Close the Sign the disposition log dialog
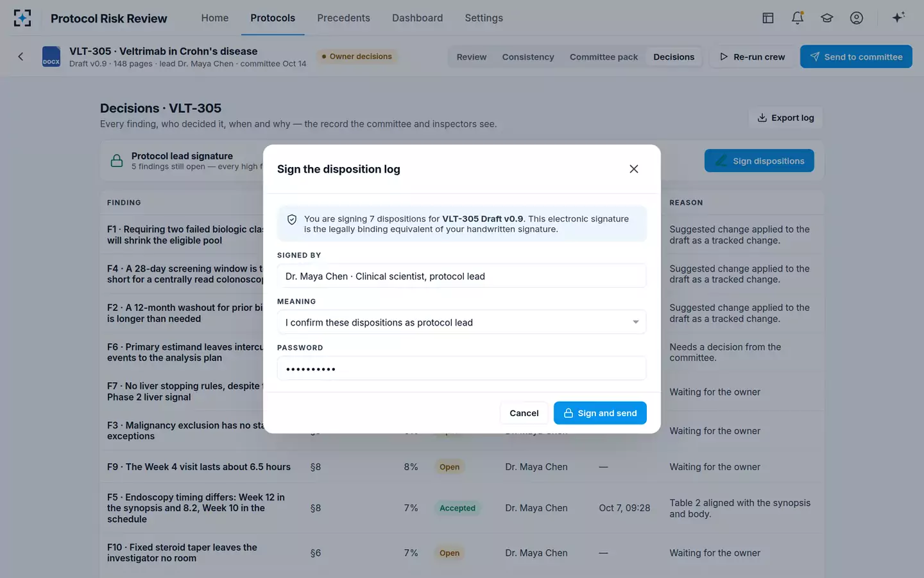Image resolution: width=924 pixels, height=578 pixels. click(x=634, y=169)
